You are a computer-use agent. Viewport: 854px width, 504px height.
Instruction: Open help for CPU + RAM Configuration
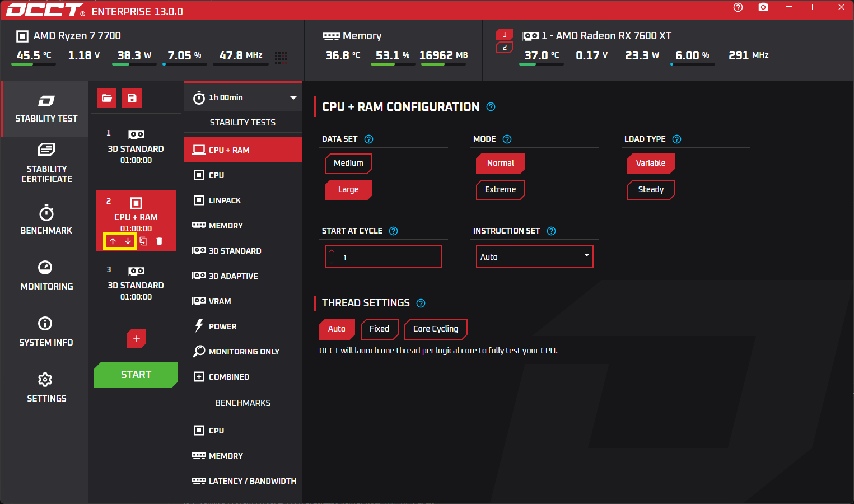tap(491, 107)
